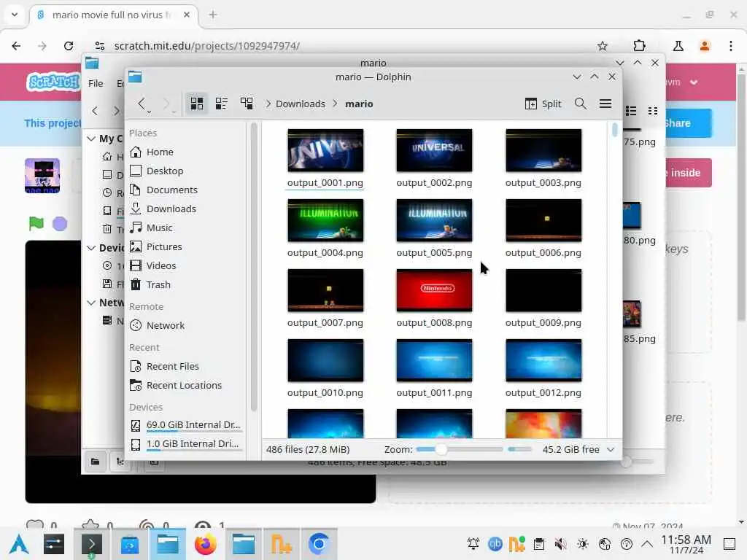The image size is (747, 560).
Task: Navigate to Downloads in breadcrumb
Action: (x=300, y=104)
